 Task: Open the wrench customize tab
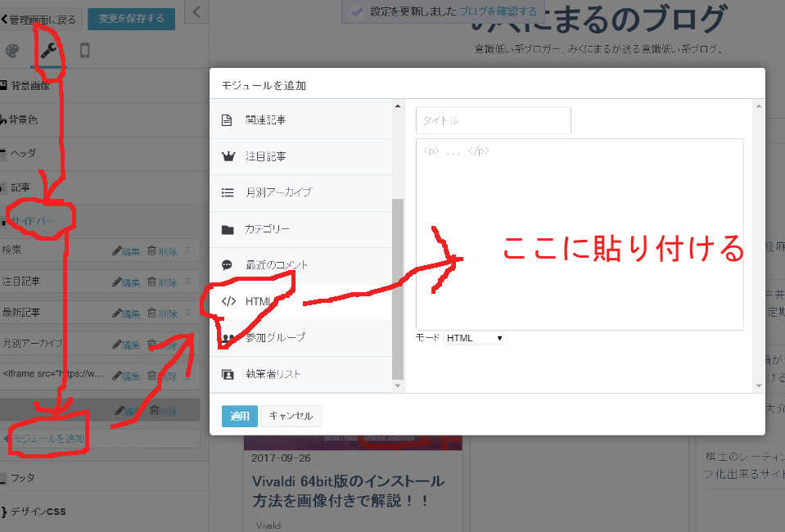point(48,50)
